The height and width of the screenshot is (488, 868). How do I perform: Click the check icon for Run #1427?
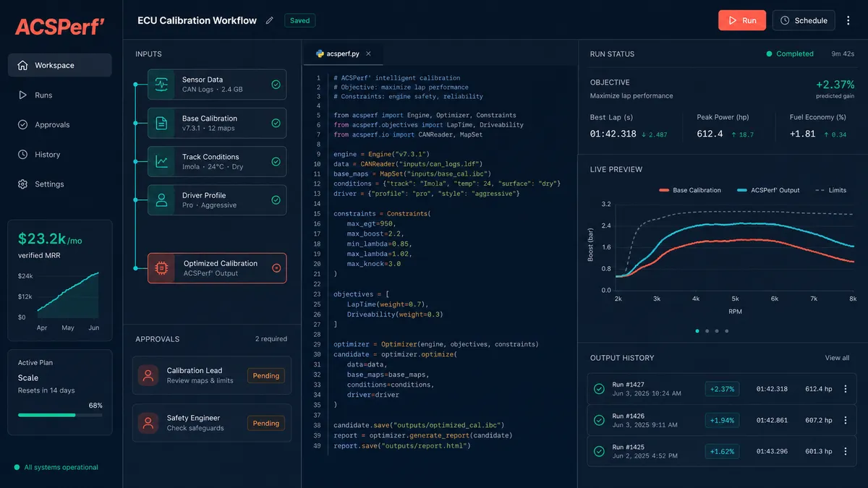click(x=599, y=389)
